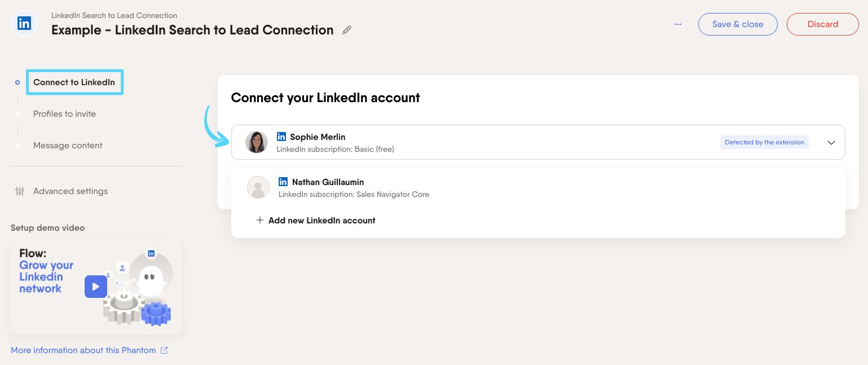Click the LinkedIn badge next to Sophie Merlin
This screenshot has height=365, width=868.
coord(281,137)
